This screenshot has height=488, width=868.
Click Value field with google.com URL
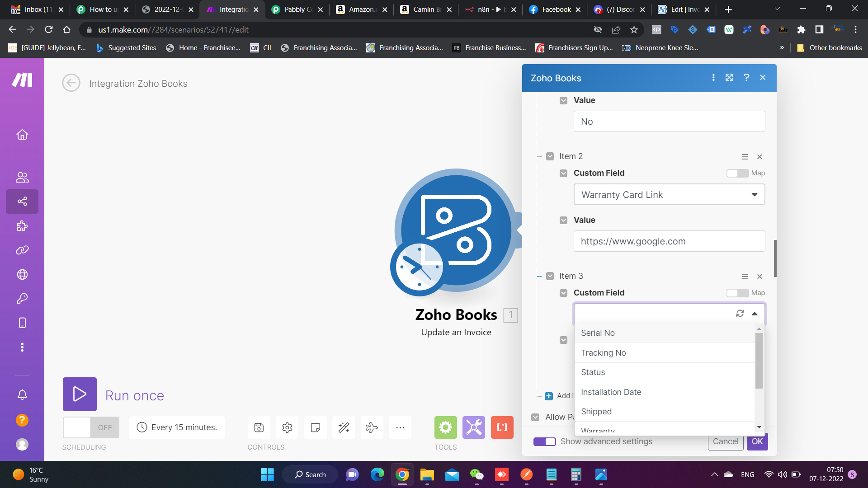pyautogui.click(x=669, y=241)
